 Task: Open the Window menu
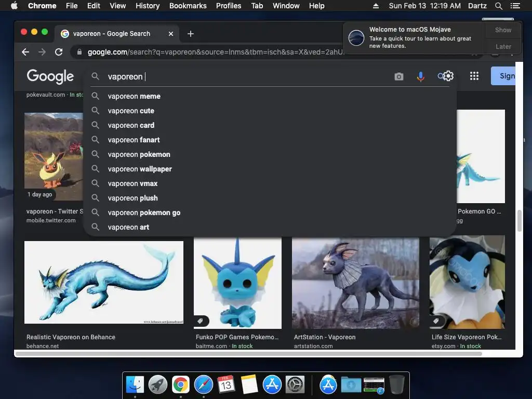(x=286, y=6)
